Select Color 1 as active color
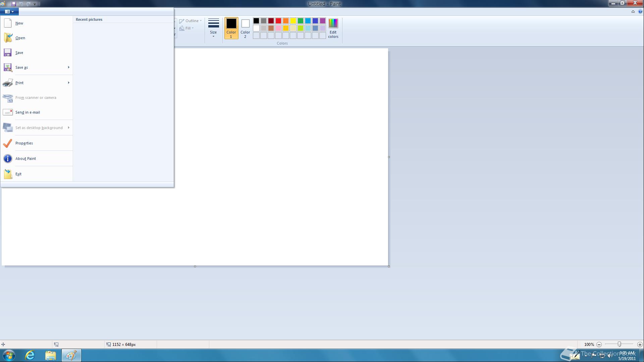Screen dimensions: 644x362 (231, 28)
